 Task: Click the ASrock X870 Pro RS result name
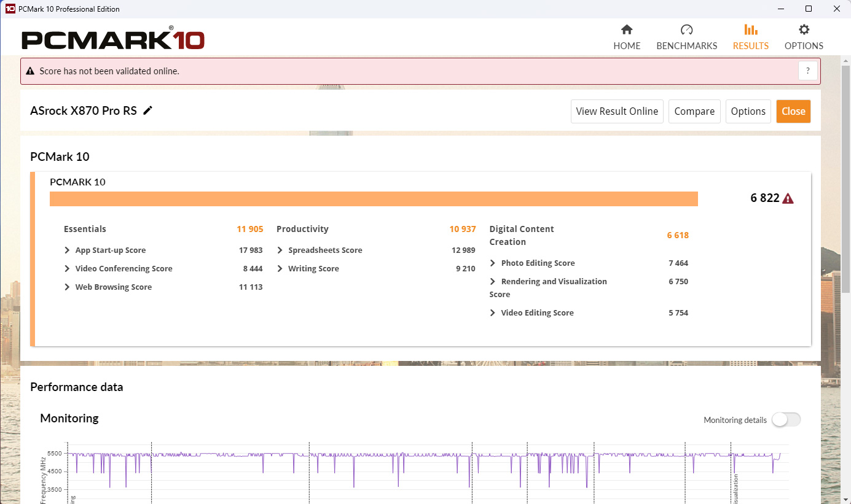84,111
